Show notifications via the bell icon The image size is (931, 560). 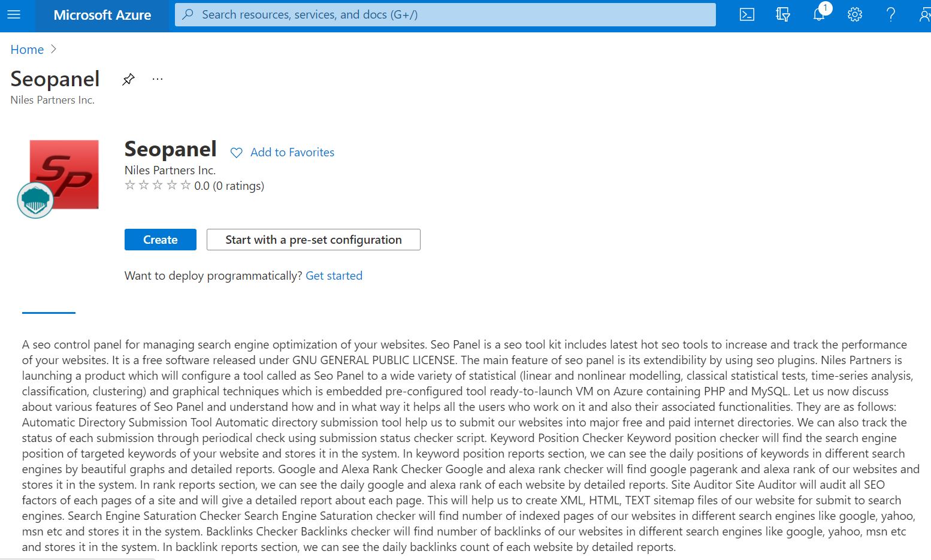click(x=819, y=14)
